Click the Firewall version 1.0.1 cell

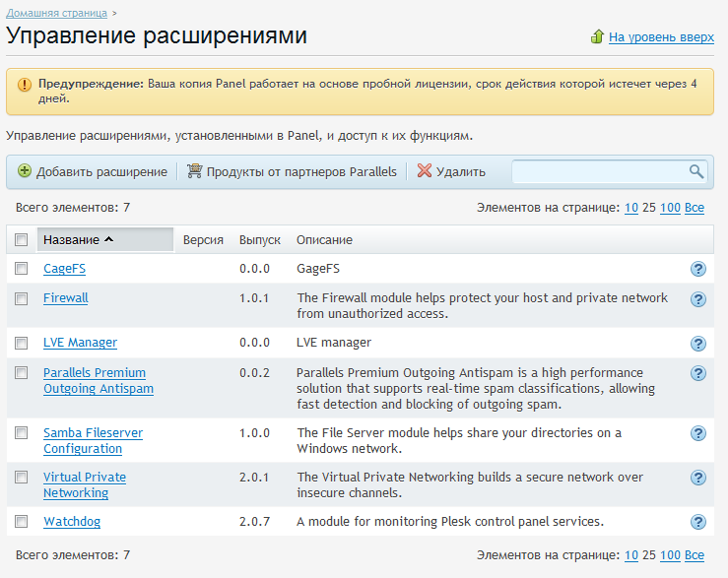tap(254, 298)
